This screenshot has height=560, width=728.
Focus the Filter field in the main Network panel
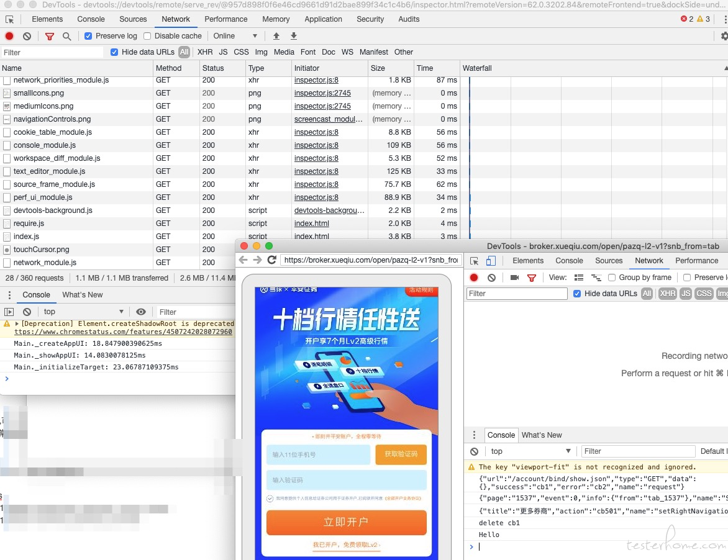(x=52, y=52)
